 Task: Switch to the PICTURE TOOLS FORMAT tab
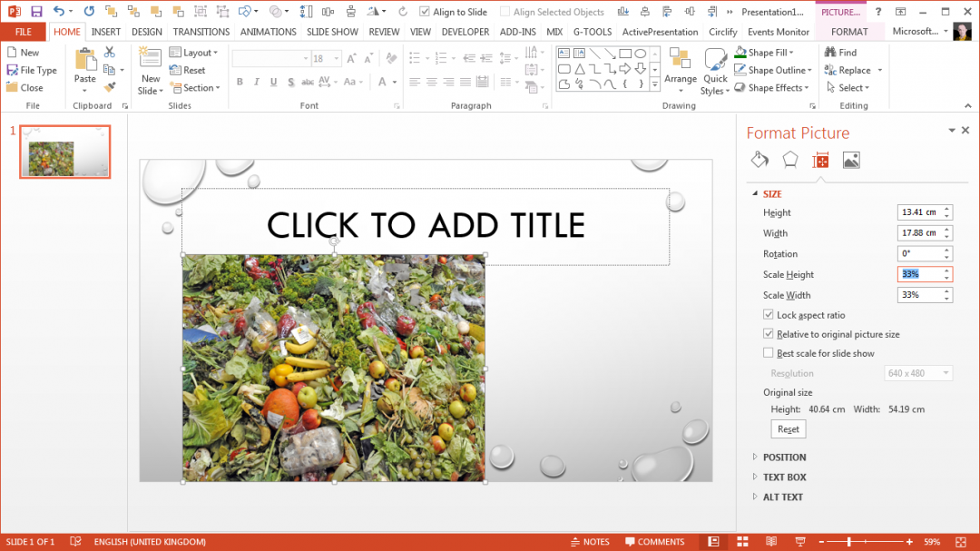point(849,31)
